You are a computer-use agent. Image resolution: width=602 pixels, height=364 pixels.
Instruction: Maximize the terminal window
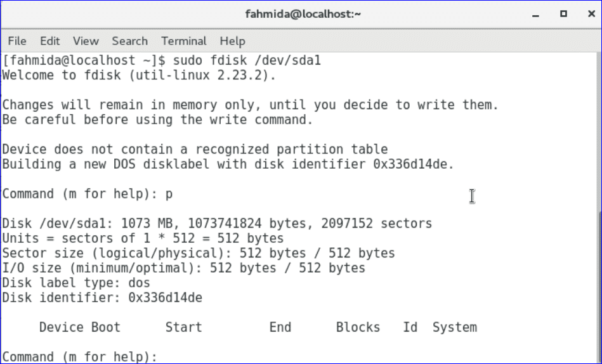click(563, 14)
